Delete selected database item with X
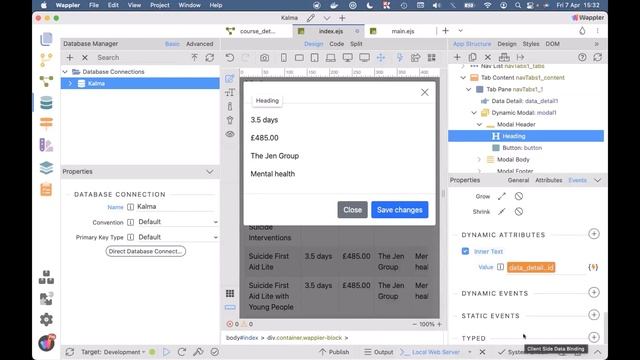The image size is (640, 360). click(84, 58)
